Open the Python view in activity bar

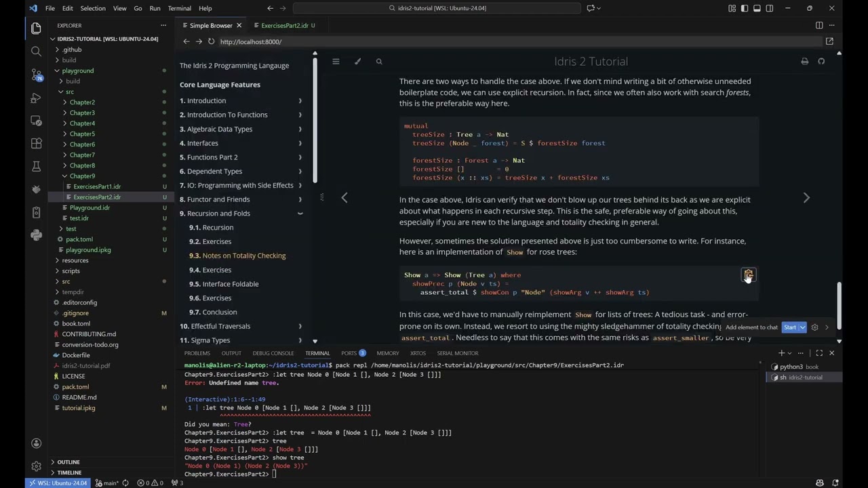point(36,235)
